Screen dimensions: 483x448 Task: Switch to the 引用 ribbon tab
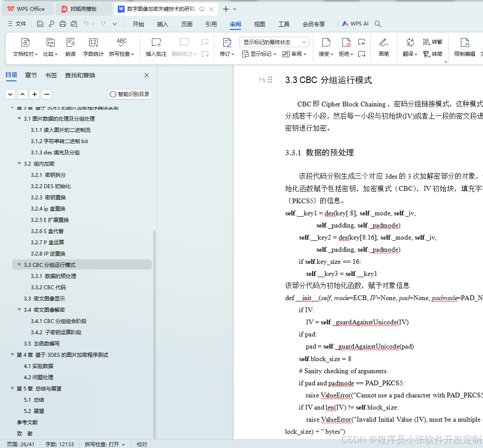pos(211,24)
